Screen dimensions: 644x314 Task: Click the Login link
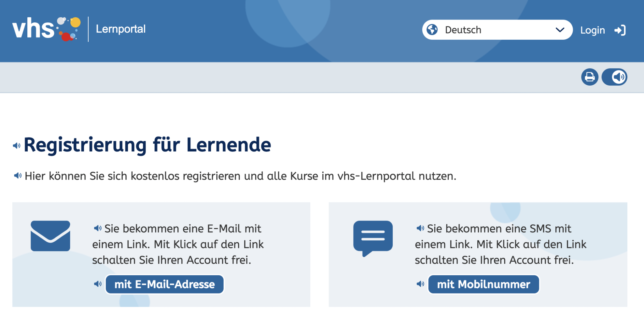click(x=592, y=30)
